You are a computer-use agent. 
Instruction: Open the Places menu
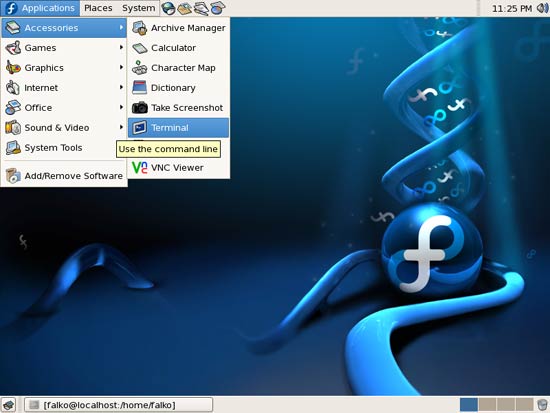[x=98, y=8]
